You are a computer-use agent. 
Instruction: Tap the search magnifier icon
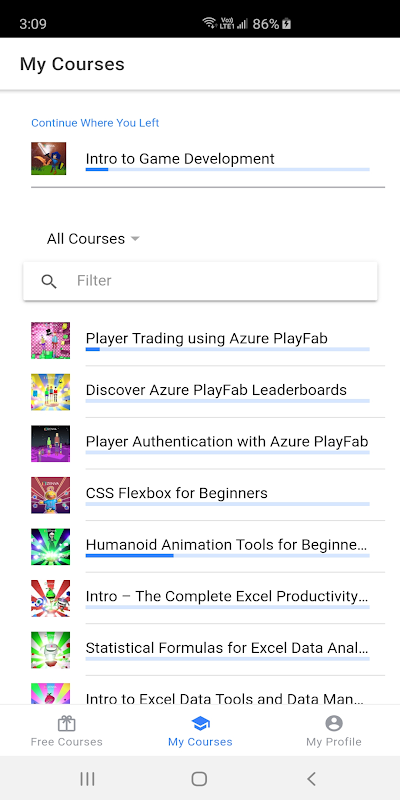click(49, 281)
